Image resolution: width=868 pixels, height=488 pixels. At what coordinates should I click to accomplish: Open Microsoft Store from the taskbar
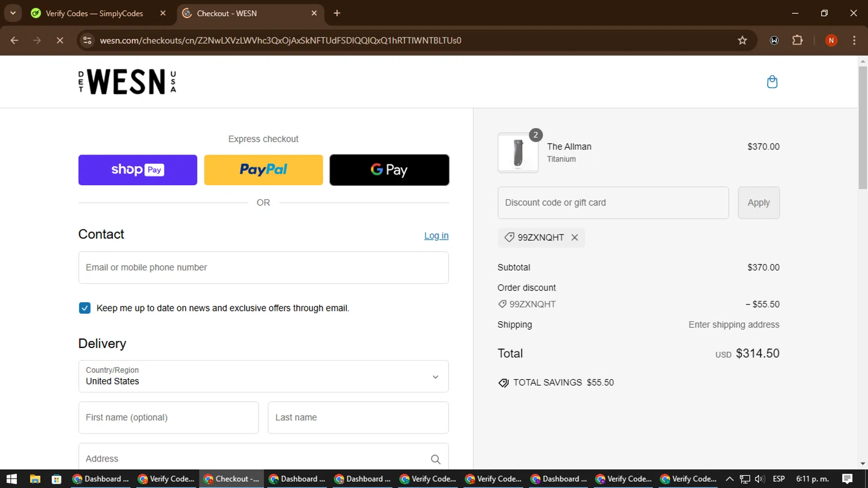(x=56, y=479)
